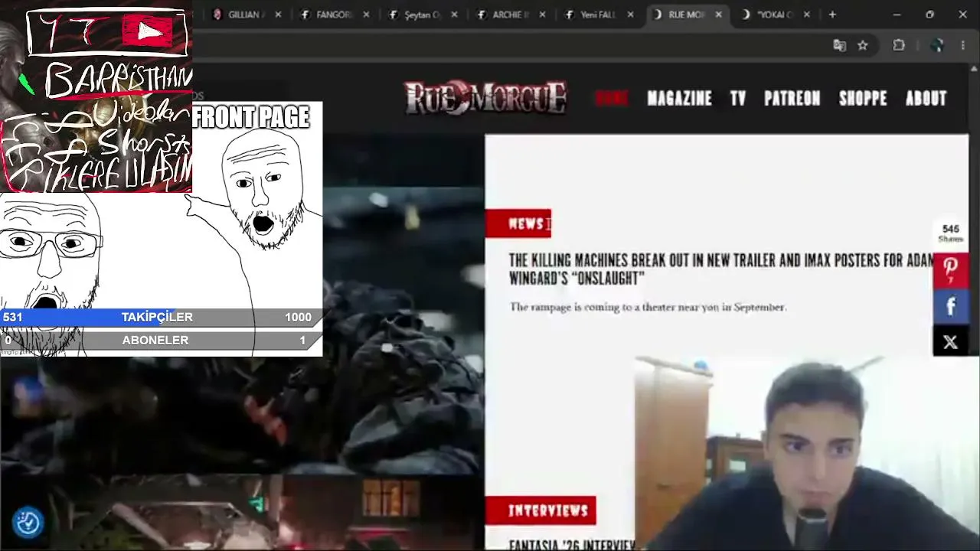Share the article on Facebook
980x551 pixels.
(950, 306)
